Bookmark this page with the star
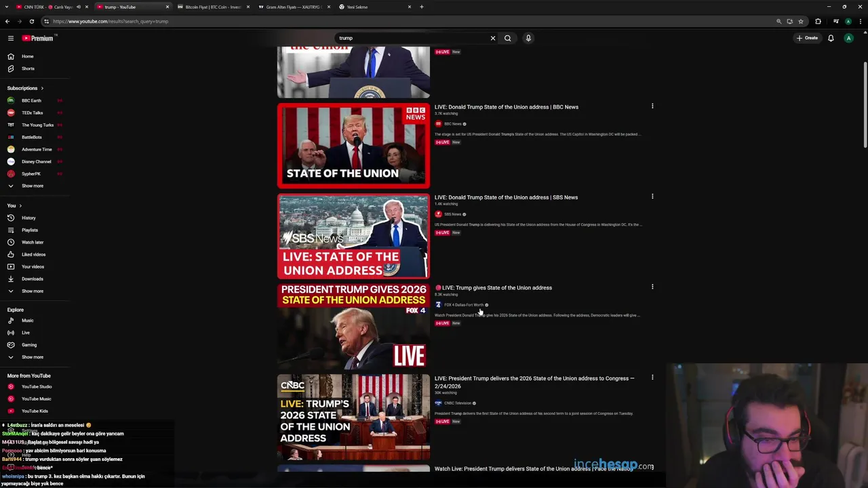Image resolution: width=868 pixels, height=488 pixels. 801,21
